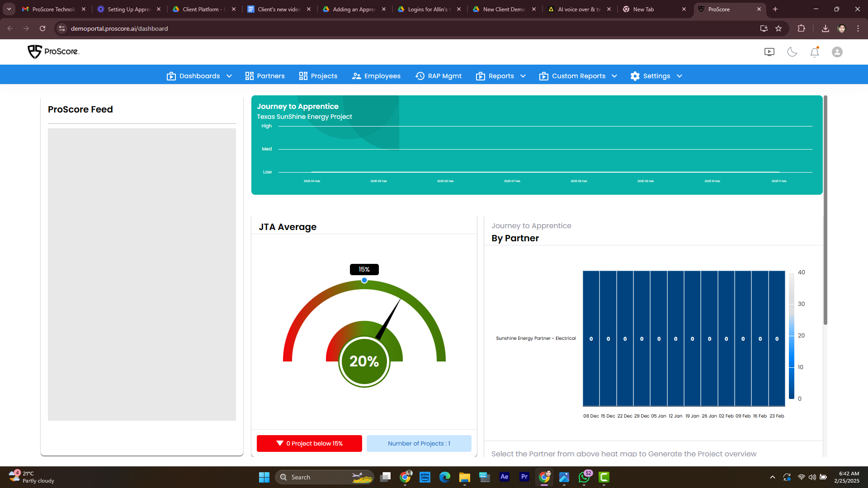This screenshot has height=488, width=868.
Task: Open browser extensions puzzle icon
Action: coord(801,28)
